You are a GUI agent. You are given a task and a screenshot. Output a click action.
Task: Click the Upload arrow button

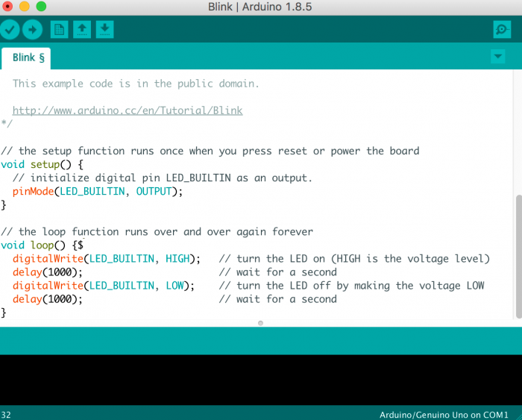pyautogui.click(x=32, y=30)
